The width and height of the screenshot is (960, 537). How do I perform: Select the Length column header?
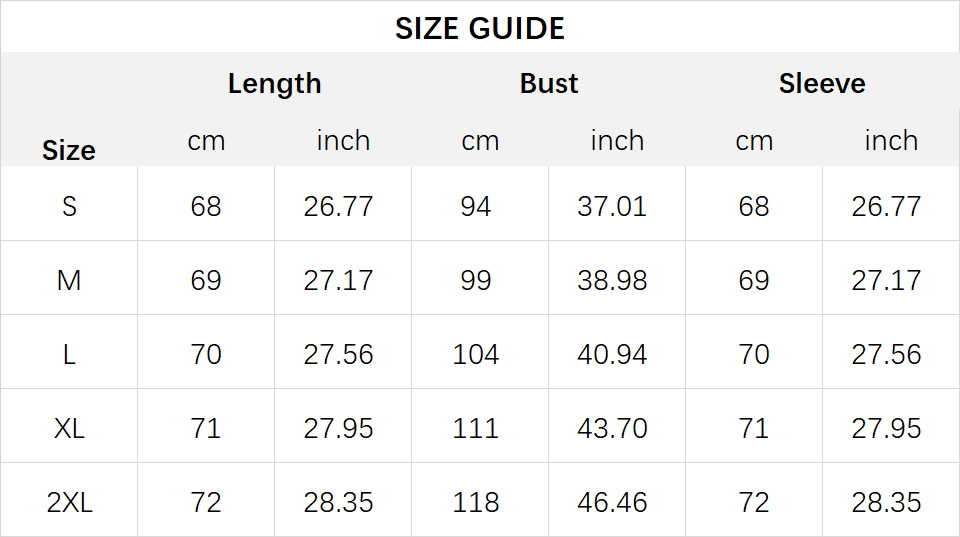pos(274,84)
